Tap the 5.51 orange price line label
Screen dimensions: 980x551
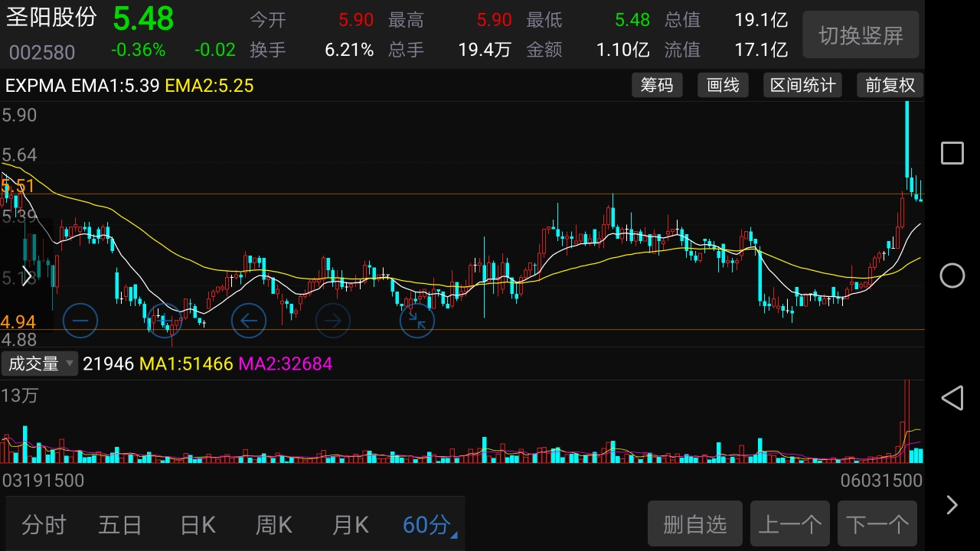point(18,186)
